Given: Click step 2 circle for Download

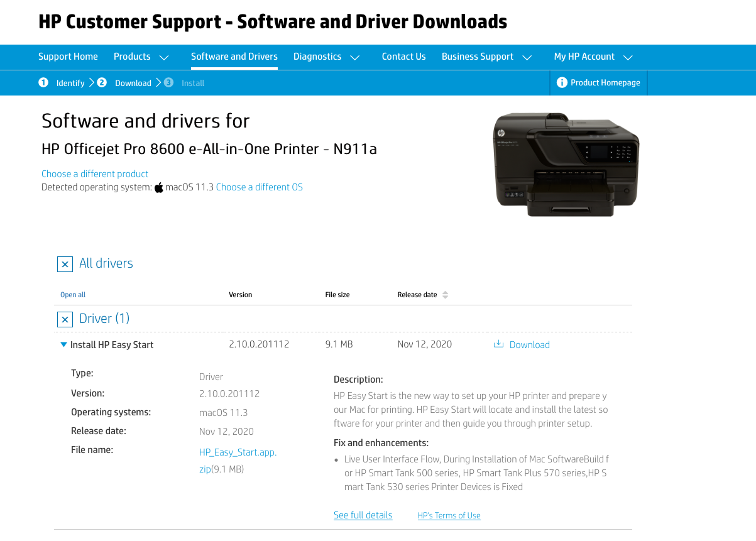Looking at the screenshot, I should point(102,82).
